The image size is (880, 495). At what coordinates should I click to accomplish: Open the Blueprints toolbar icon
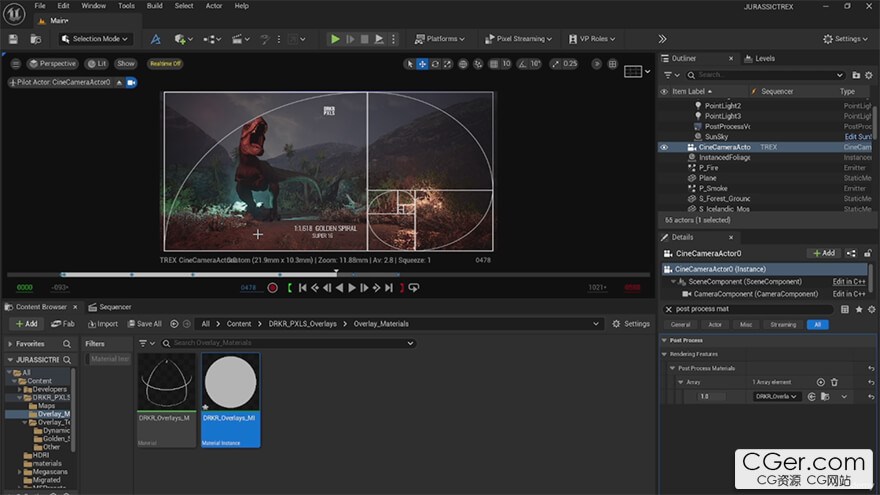coord(211,39)
